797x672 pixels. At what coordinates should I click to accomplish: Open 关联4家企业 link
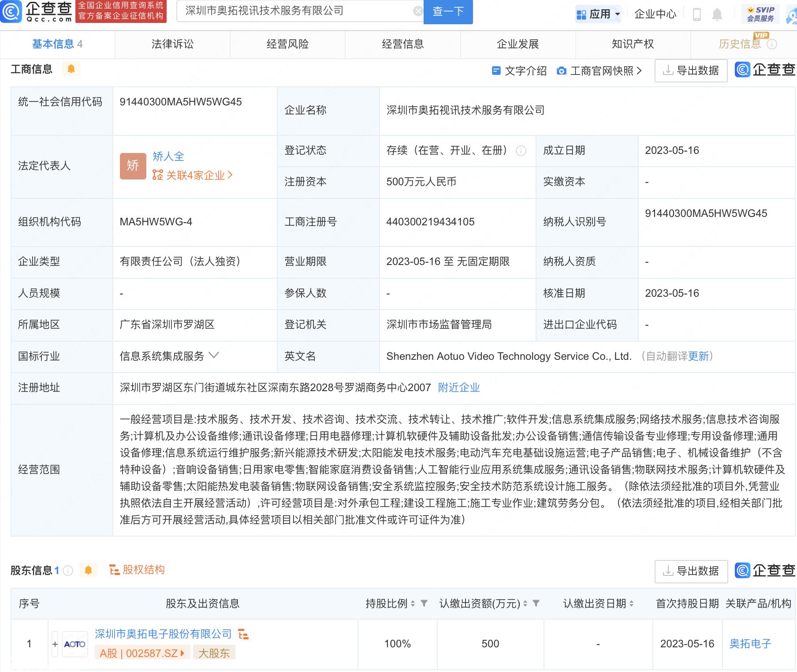[192, 175]
